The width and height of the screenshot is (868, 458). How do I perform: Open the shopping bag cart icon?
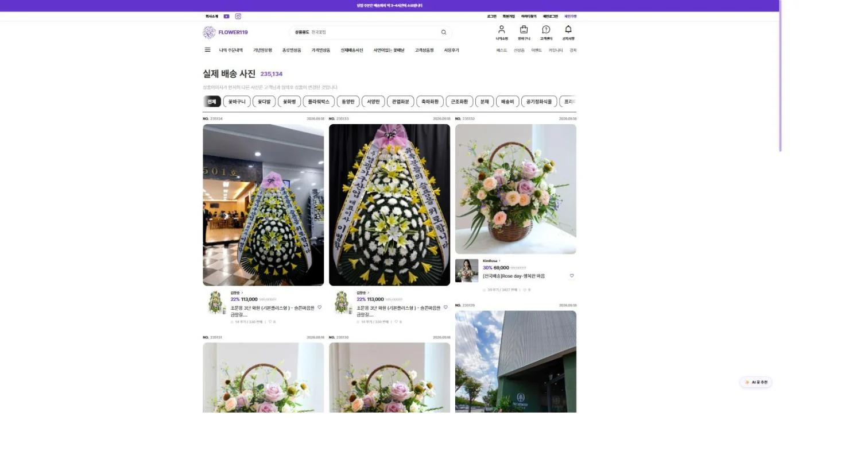pyautogui.click(x=524, y=29)
